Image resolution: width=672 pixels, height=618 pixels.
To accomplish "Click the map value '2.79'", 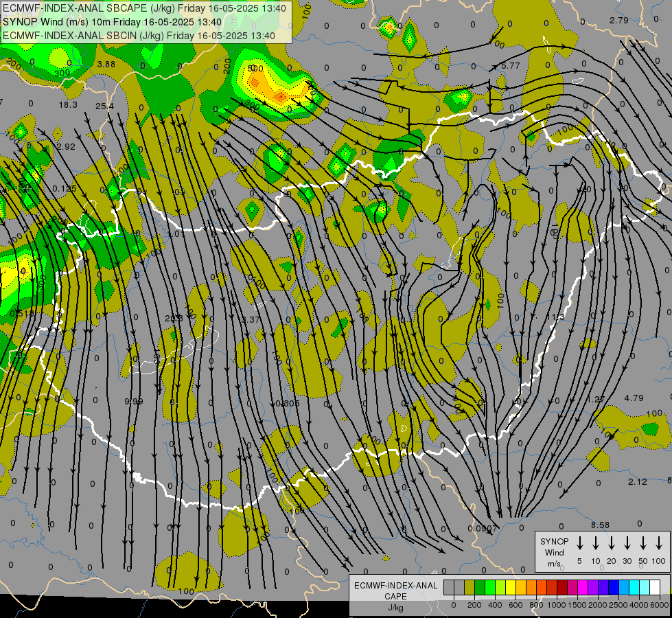I will click(x=619, y=20).
